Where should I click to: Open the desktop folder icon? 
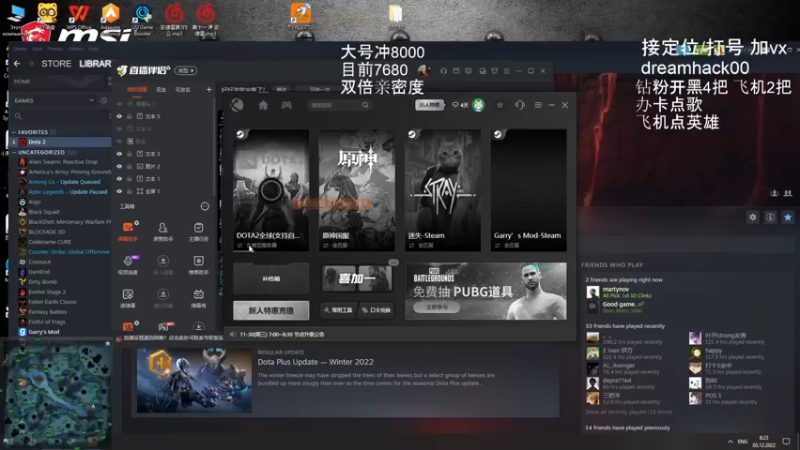(395, 16)
